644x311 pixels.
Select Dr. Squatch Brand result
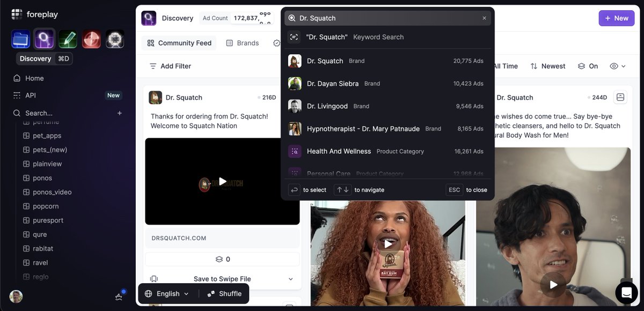pyautogui.click(x=387, y=61)
